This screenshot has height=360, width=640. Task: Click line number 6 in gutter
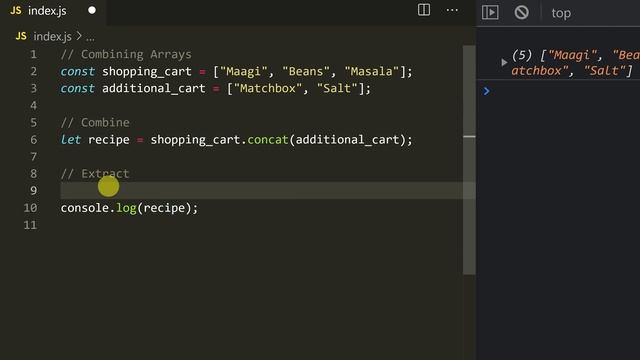pos(33,140)
